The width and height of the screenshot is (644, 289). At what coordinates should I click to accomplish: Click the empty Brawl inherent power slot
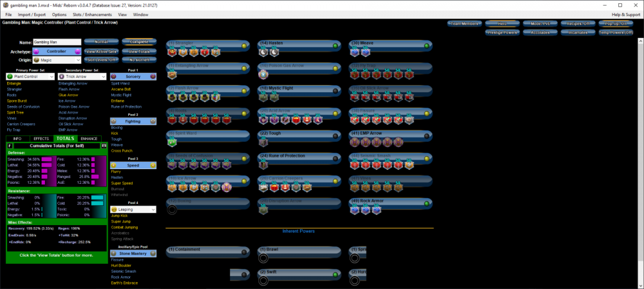click(x=263, y=258)
